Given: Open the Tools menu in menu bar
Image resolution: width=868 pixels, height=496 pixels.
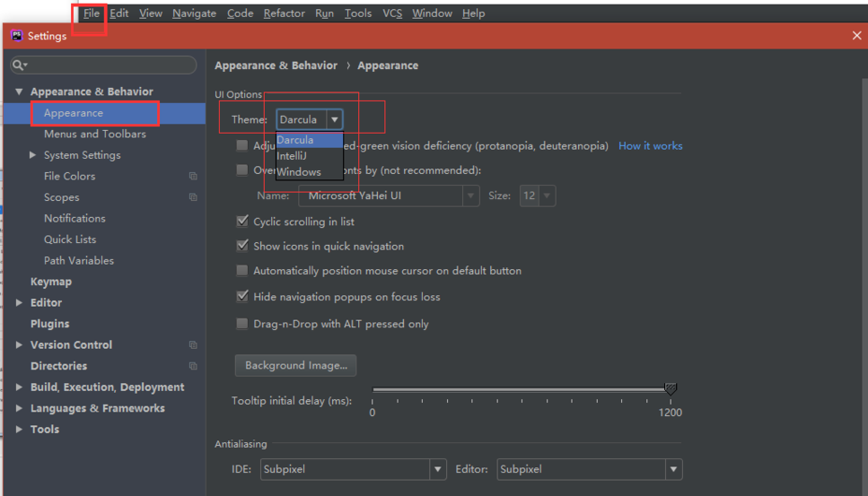Looking at the screenshot, I should coord(358,13).
